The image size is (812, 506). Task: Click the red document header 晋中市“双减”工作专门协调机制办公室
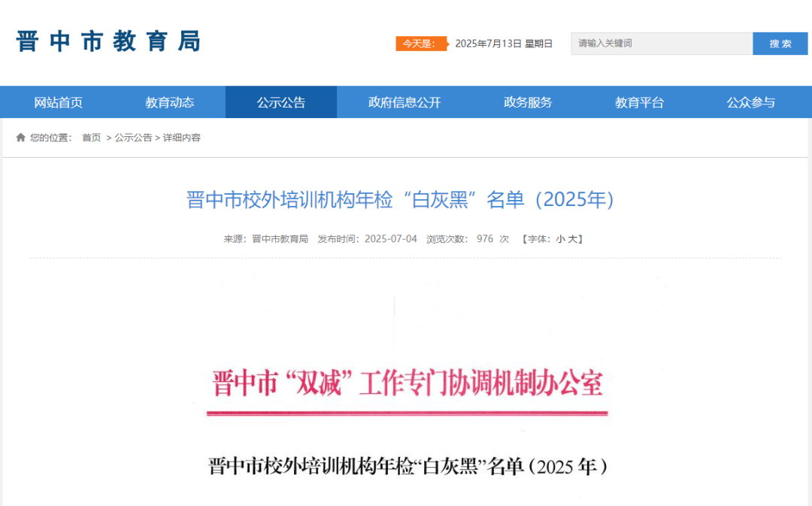[407, 383]
